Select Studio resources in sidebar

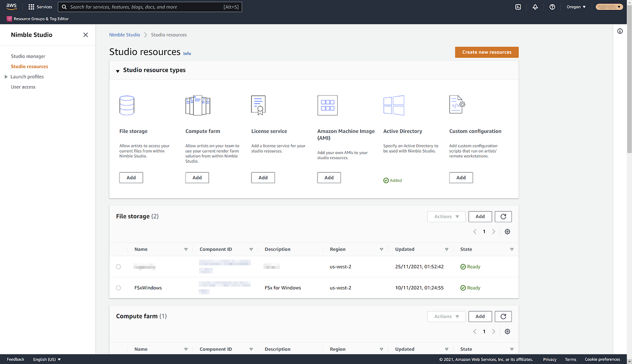[29, 66]
